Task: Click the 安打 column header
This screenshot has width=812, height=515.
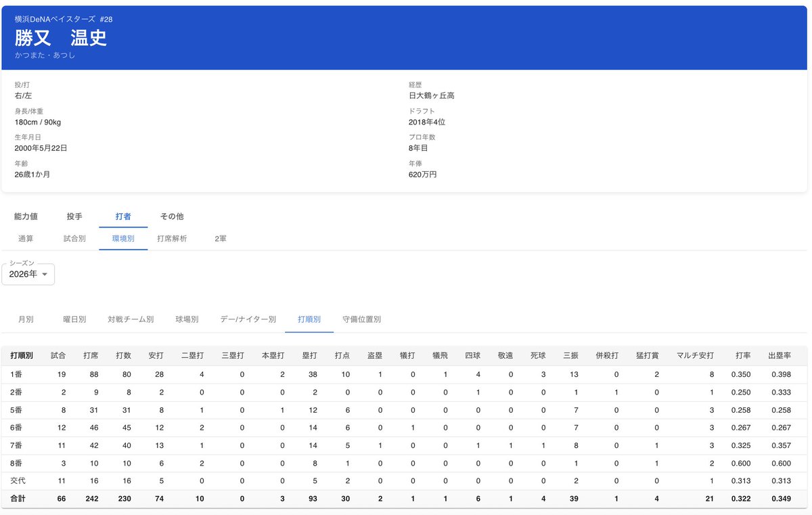Action: 156,355
